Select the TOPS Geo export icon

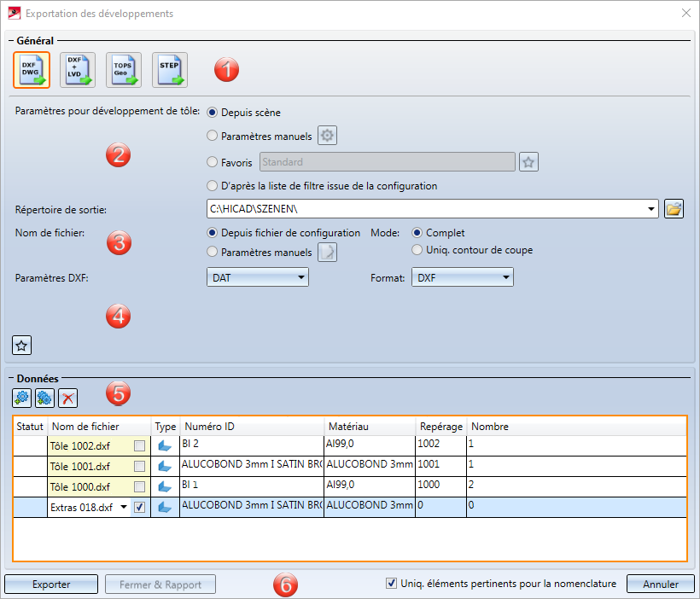[124, 70]
